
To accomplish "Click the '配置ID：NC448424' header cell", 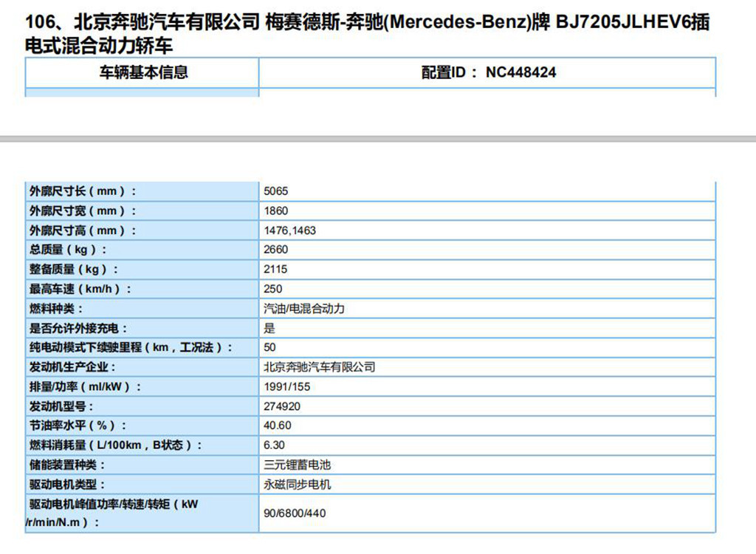I will tap(487, 72).
